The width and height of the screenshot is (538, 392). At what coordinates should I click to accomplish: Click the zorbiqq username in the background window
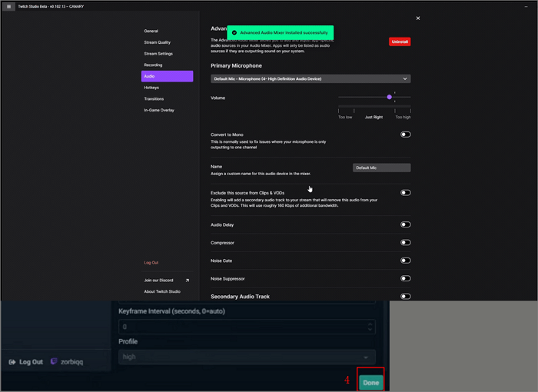point(71,362)
